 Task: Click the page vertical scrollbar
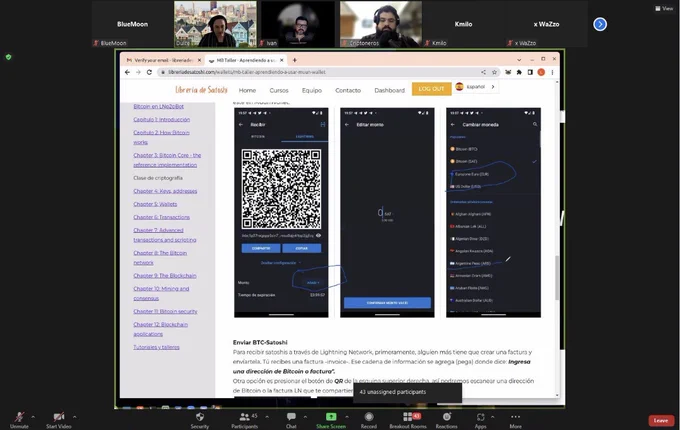(x=557, y=277)
